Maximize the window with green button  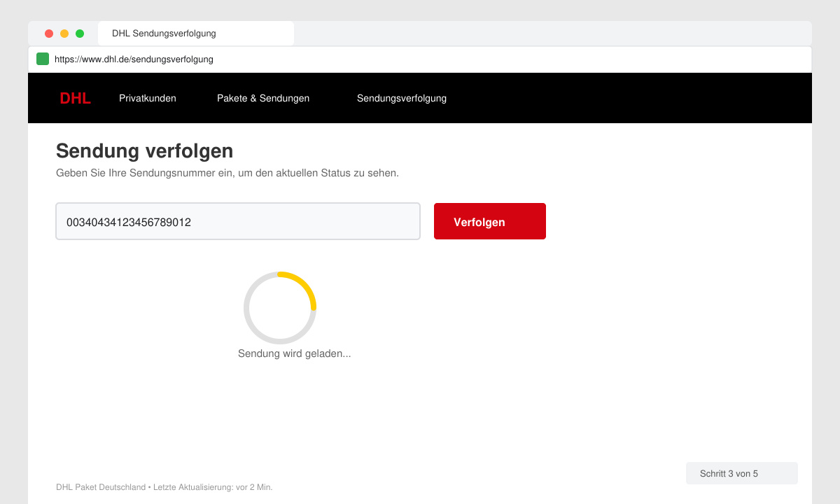(x=80, y=34)
